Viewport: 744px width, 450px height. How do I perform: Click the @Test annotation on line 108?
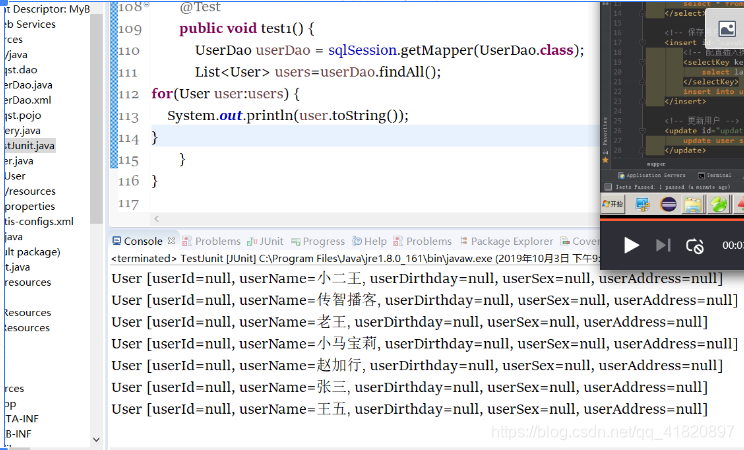pyautogui.click(x=200, y=7)
